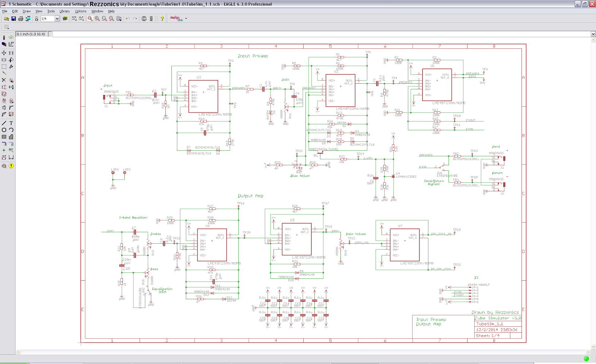This screenshot has height=364, width=596.
Task: Click the Zoom to fit icon
Action: pyautogui.click(x=90, y=19)
